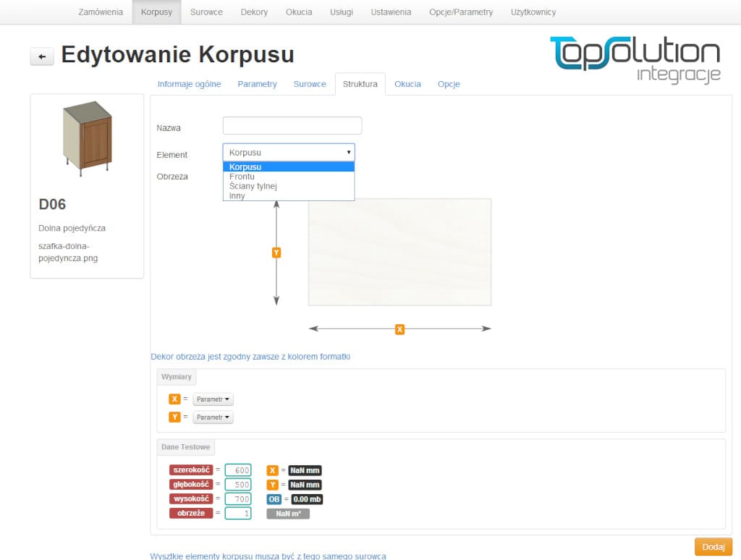741x560 pixels.
Task: Open the Y Parametr dropdown under Wymiary
Action: click(x=213, y=417)
